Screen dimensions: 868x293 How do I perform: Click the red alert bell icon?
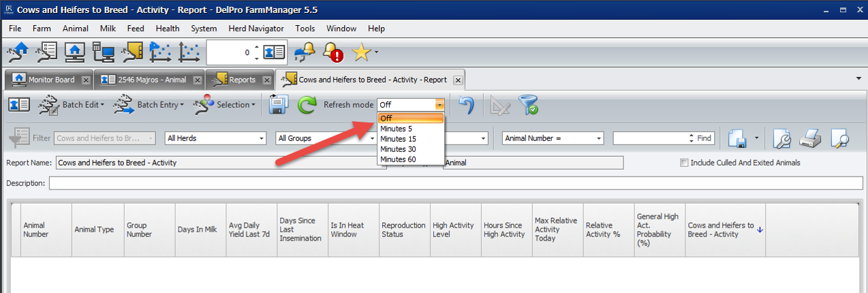click(x=332, y=52)
